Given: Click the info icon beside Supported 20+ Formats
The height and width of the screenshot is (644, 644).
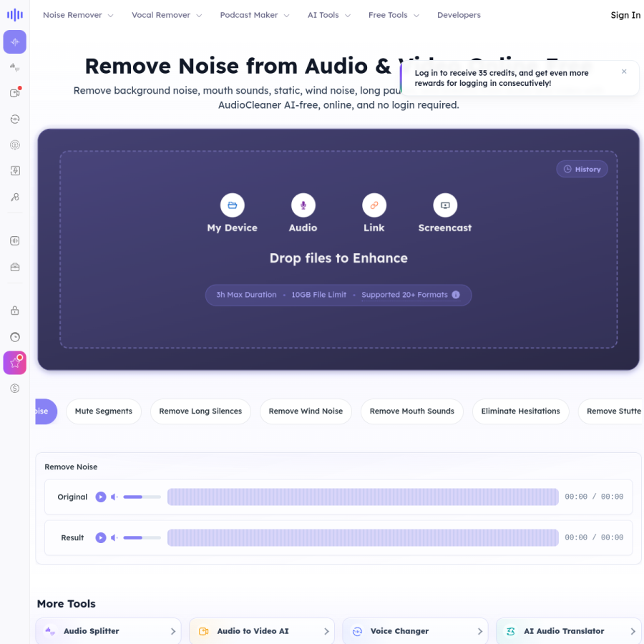Looking at the screenshot, I should [x=456, y=295].
